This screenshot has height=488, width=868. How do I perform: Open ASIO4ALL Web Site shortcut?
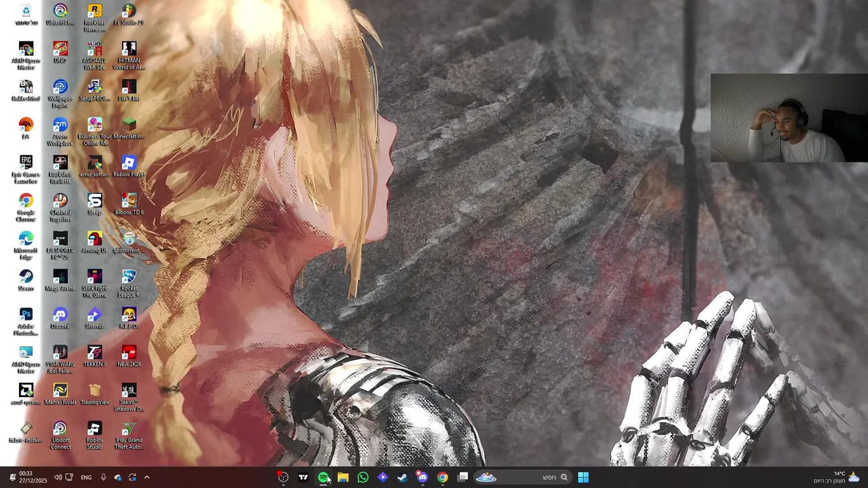[95, 56]
